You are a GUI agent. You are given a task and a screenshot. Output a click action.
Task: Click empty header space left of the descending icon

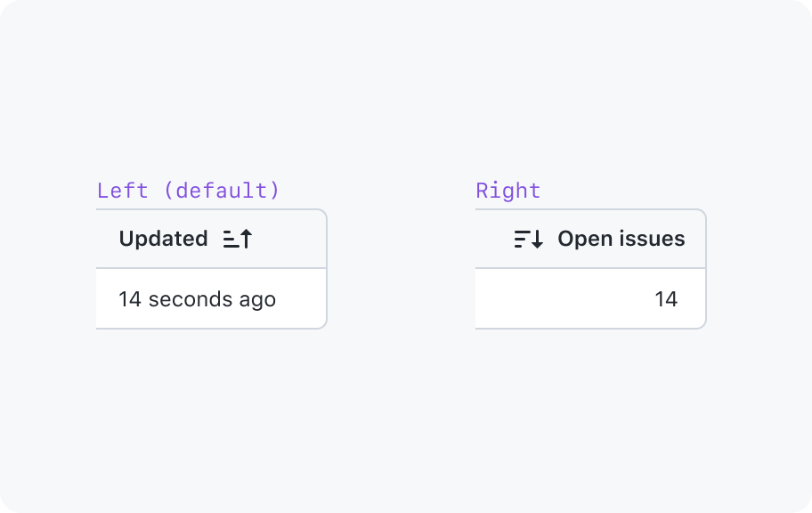494,239
